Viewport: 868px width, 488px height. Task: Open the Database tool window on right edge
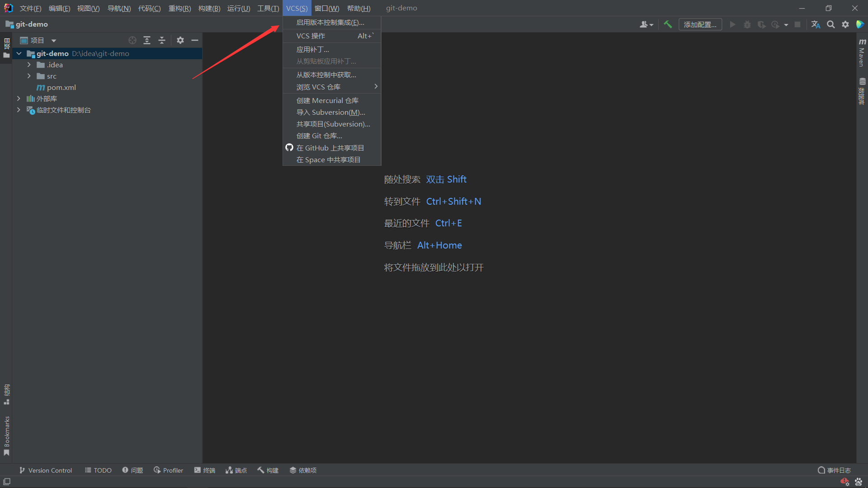click(862, 91)
